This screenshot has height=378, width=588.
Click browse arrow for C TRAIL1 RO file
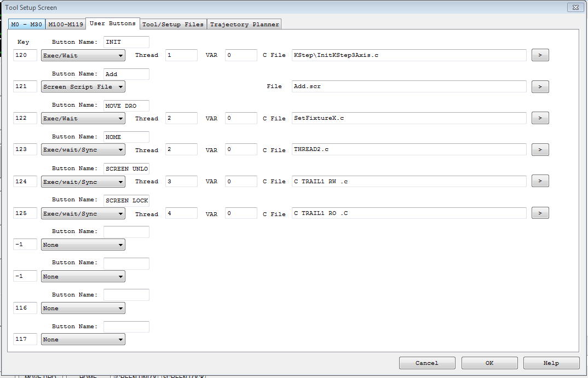coord(540,213)
